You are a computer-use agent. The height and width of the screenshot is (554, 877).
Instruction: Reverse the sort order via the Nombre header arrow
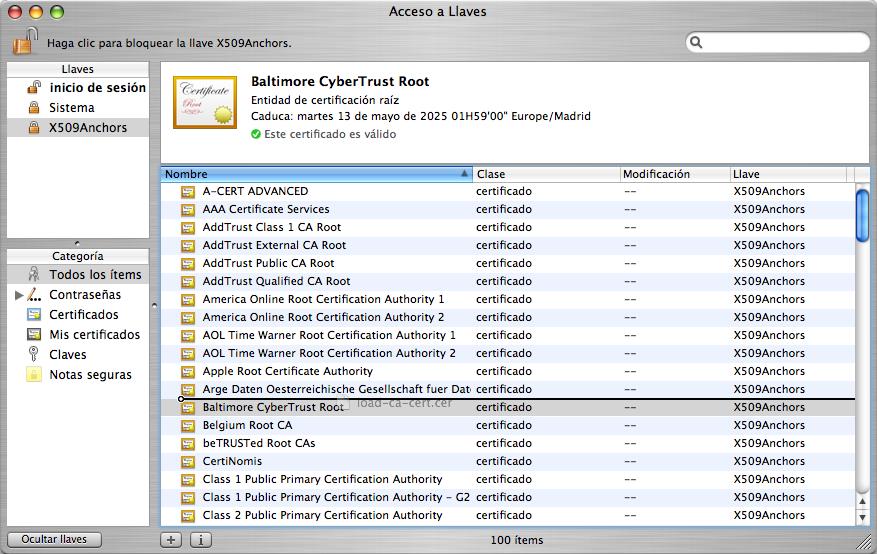click(464, 174)
